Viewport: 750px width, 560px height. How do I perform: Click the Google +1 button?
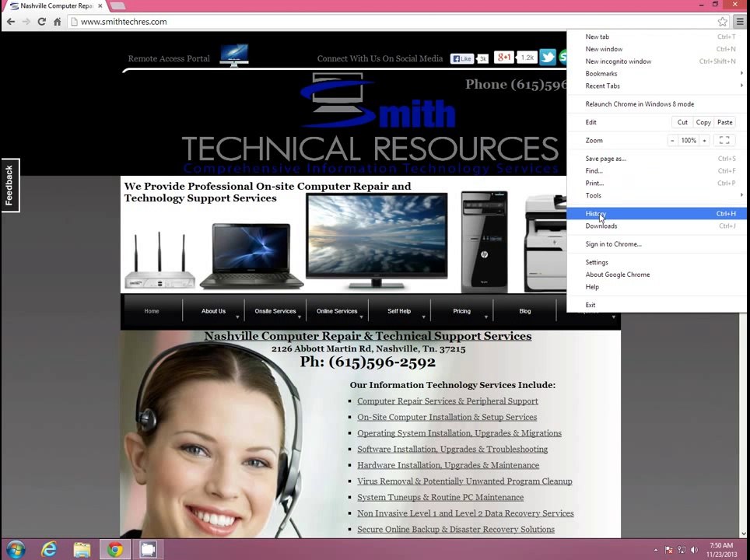click(503, 58)
